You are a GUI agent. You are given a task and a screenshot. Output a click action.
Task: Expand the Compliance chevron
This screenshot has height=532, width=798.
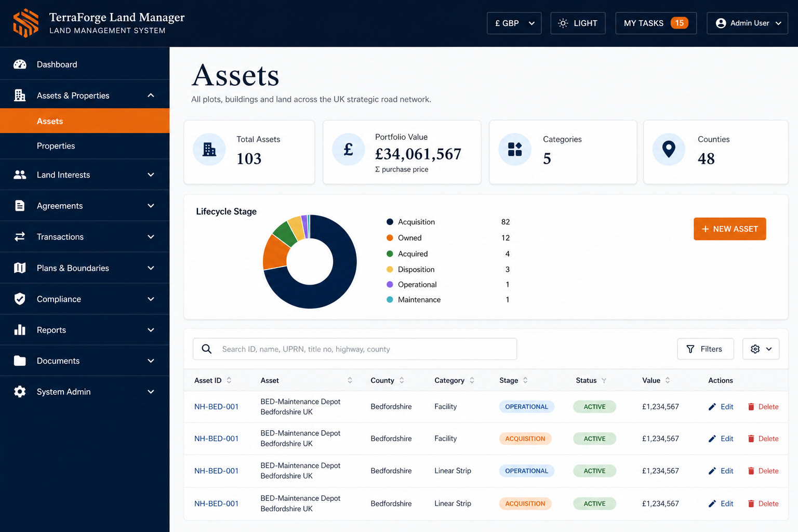(151, 299)
